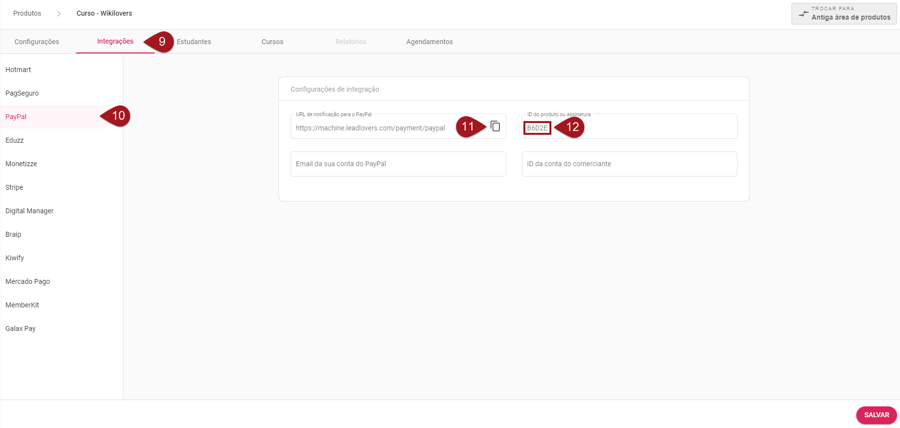Click the swap arrows icon for old product area
900x428 pixels.
coord(803,13)
